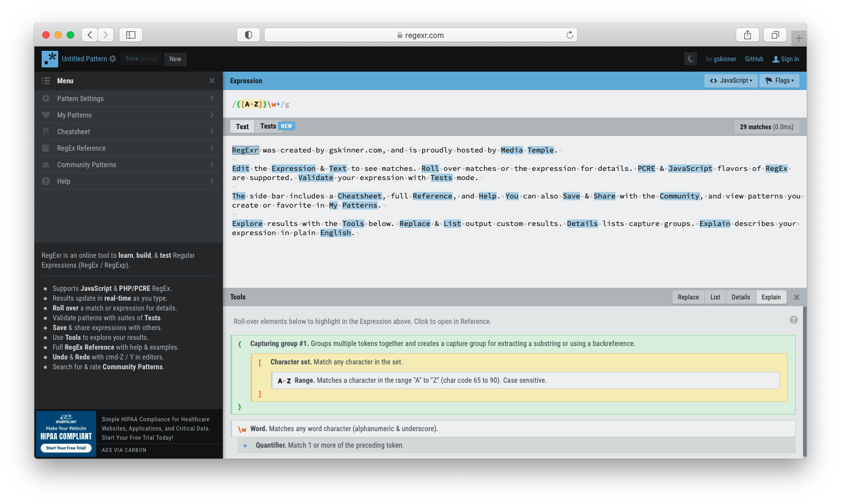Click the highlighted match 'Cheatsheet' in text
841x504 pixels.
pos(360,196)
